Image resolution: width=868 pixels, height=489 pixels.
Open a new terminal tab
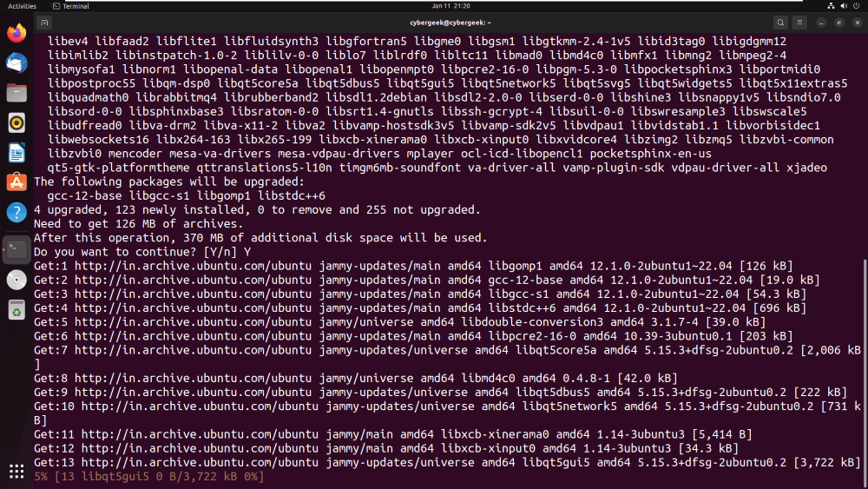(44, 23)
